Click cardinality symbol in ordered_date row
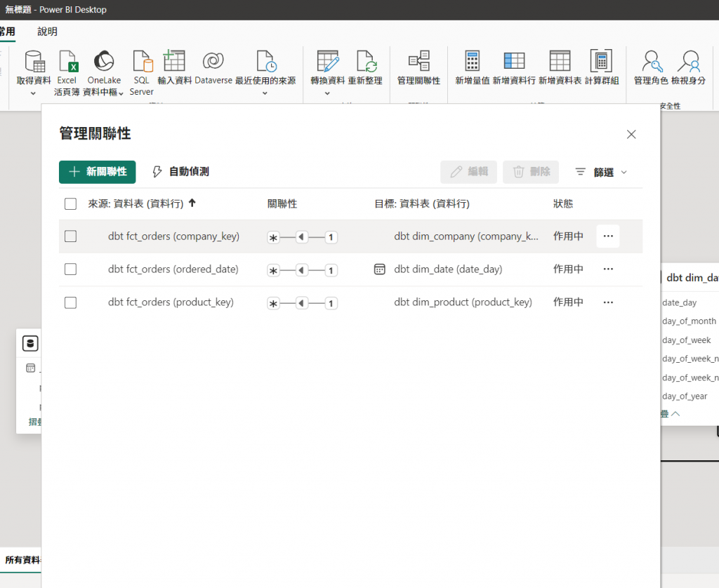This screenshot has width=719, height=588. coord(303,270)
